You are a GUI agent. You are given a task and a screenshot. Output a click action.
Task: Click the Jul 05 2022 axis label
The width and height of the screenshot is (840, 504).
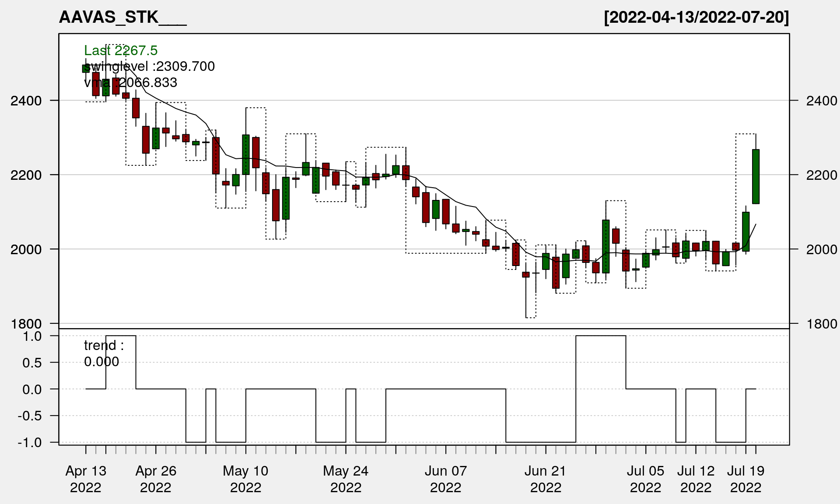click(x=645, y=479)
